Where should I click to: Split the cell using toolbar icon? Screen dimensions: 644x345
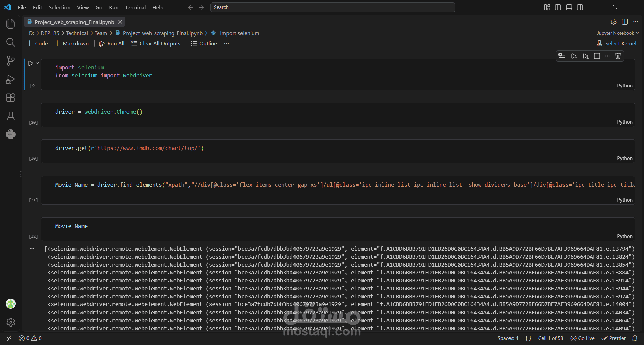(x=597, y=56)
